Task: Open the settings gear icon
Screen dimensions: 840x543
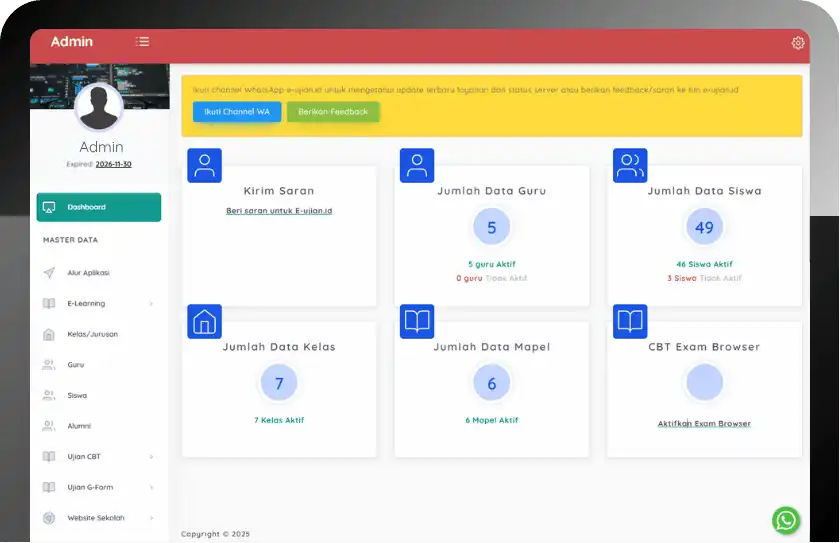Action: [x=797, y=43]
